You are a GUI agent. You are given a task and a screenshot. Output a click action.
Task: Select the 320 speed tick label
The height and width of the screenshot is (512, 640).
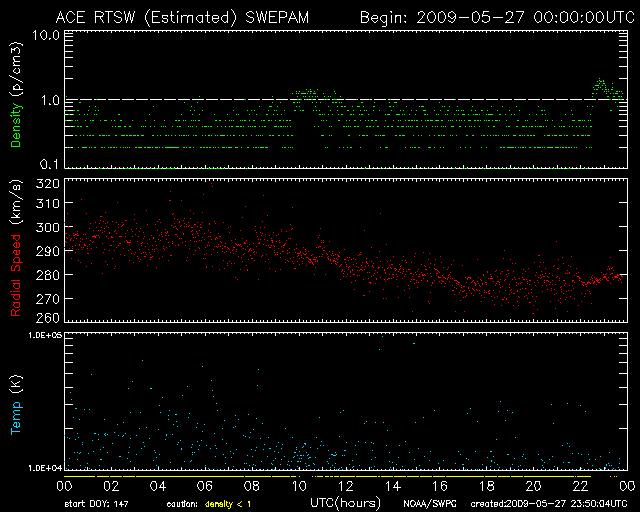48,183
